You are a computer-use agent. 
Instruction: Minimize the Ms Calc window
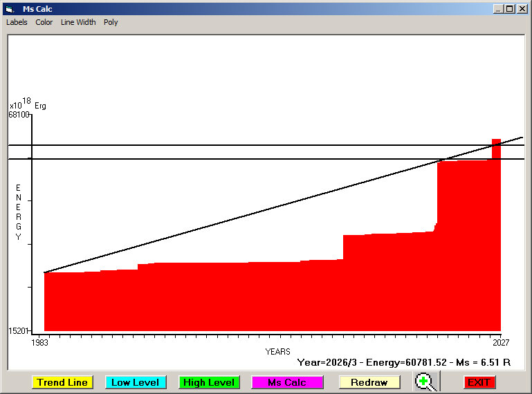click(x=498, y=9)
